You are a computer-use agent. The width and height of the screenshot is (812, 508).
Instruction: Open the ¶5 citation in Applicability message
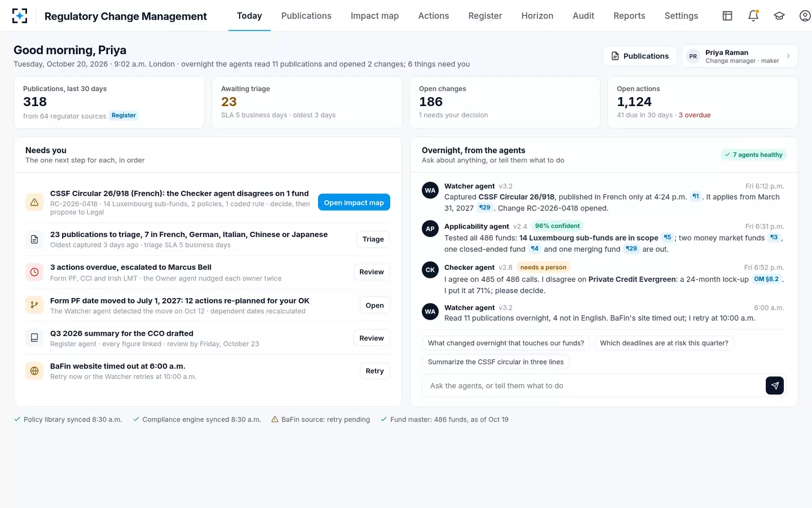pyautogui.click(x=667, y=238)
